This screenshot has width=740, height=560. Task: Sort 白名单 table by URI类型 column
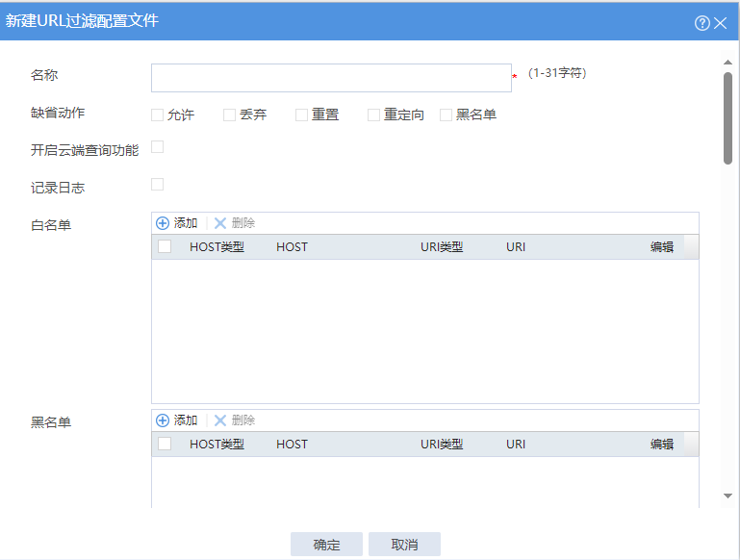click(442, 246)
